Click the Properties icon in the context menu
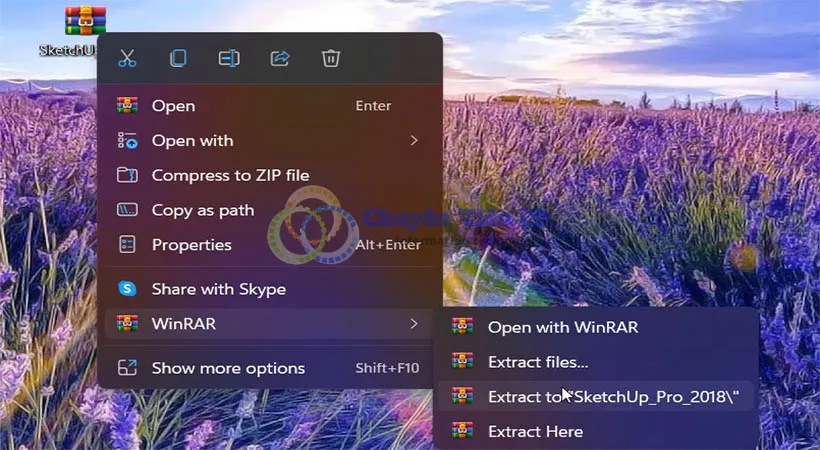Image resolution: width=820 pixels, height=450 pixels. pos(127,245)
